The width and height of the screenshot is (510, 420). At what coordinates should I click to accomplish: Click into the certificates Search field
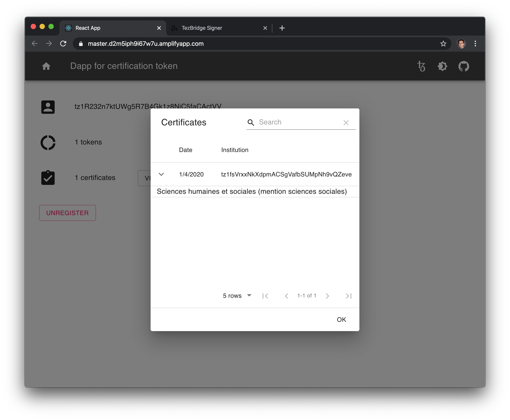pos(299,122)
